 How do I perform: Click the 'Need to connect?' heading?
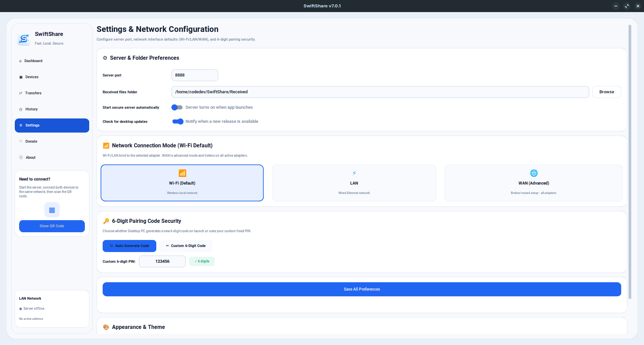pos(35,179)
